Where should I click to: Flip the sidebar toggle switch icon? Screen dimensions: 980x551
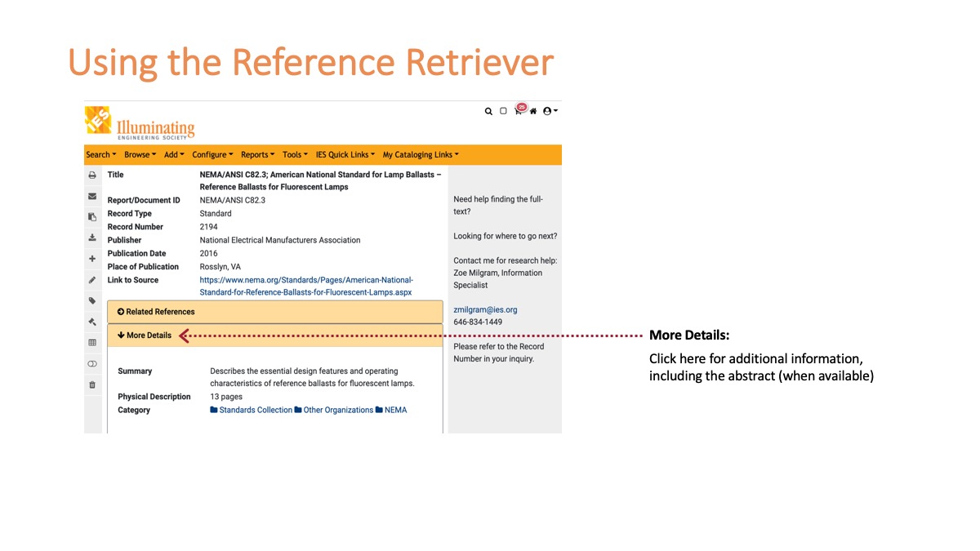[x=92, y=364]
